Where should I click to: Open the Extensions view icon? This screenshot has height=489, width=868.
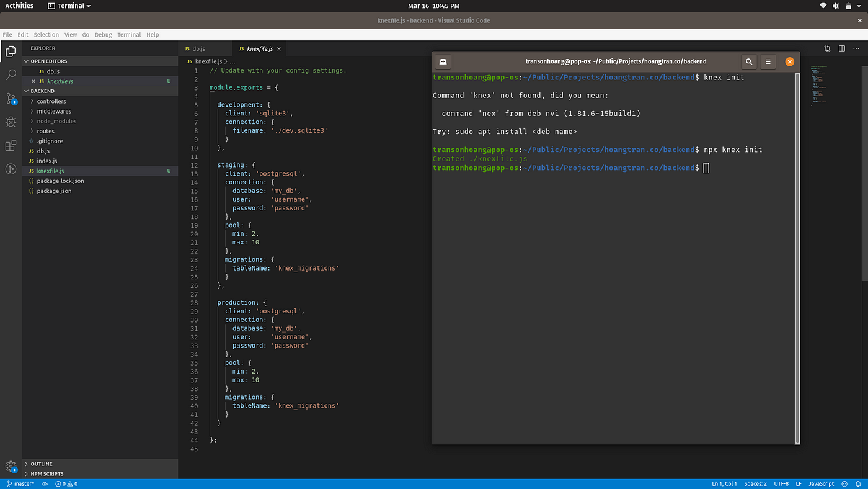pyautogui.click(x=11, y=146)
